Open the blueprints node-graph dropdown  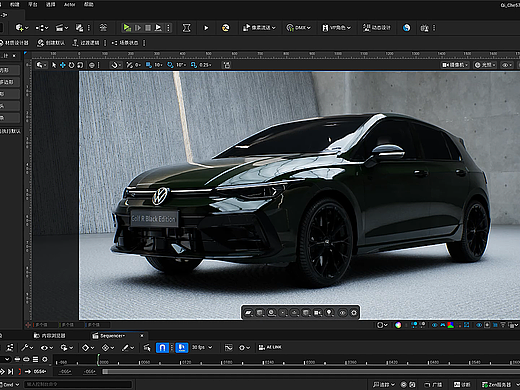click(42, 28)
